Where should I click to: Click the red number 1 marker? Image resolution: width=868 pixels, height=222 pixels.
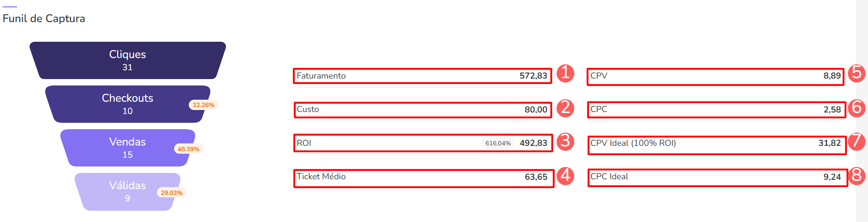pyautogui.click(x=565, y=73)
